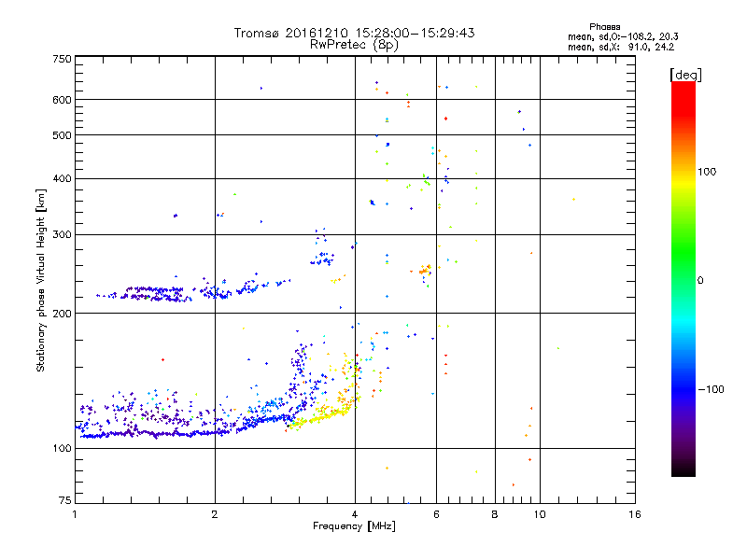Image resolution: width=747 pixels, height=560 pixels.
Task: Click the colorbar tick label '-100'
Action: click(x=711, y=389)
